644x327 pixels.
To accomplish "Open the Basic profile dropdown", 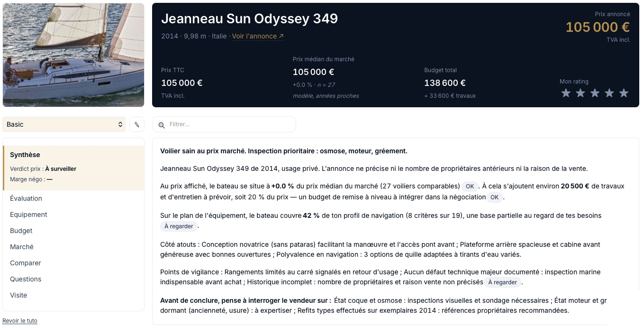I will tap(64, 124).
